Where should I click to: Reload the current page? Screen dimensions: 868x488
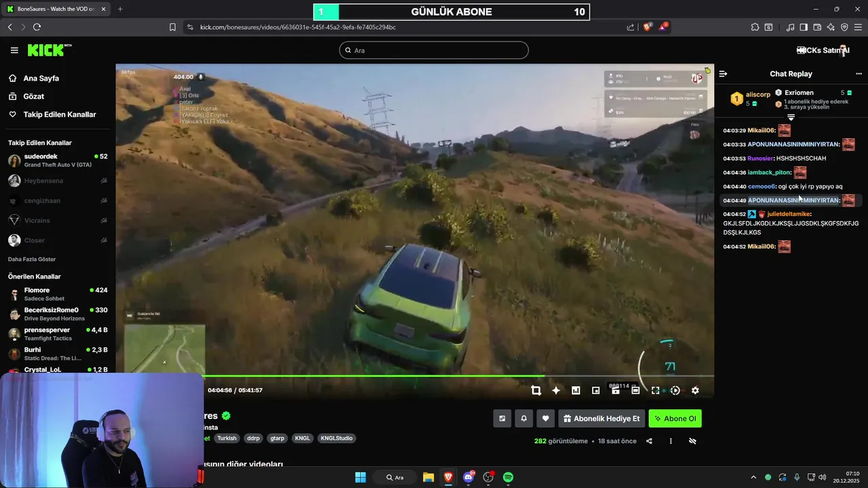click(x=37, y=27)
